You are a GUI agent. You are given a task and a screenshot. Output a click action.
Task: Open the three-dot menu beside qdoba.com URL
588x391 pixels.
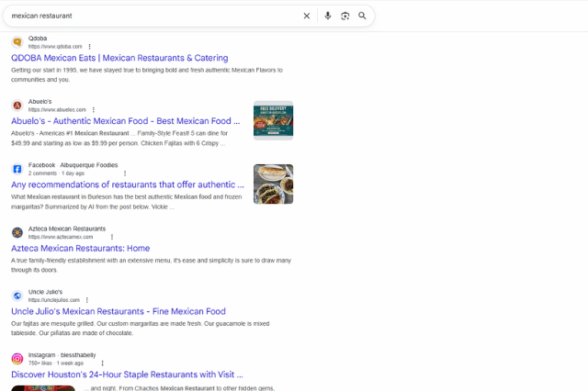pos(90,47)
